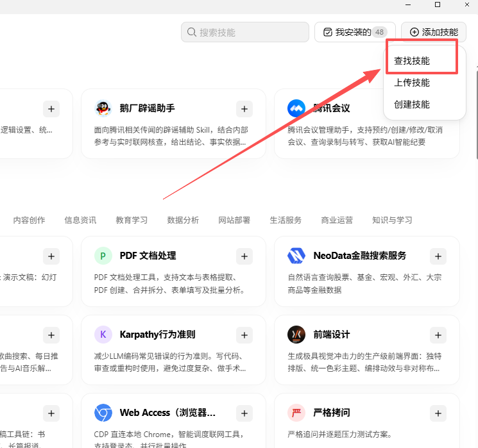Click the Chrome-style Web Access icon
478x448 pixels.
103,413
